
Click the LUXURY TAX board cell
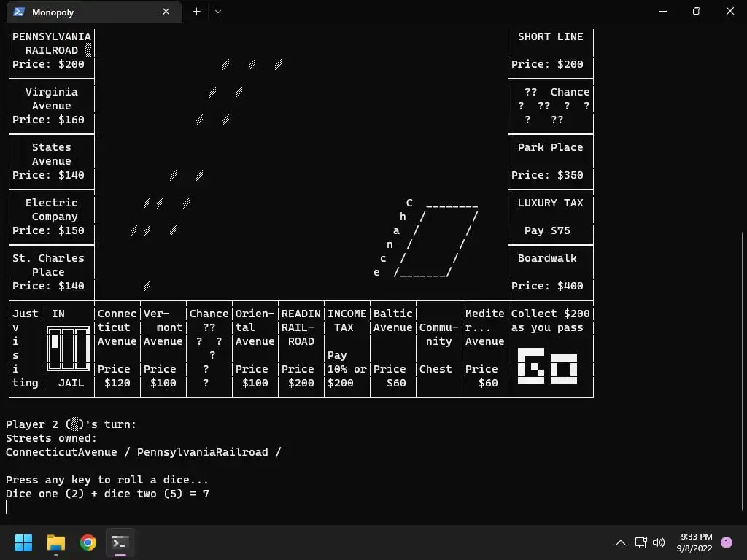pyautogui.click(x=551, y=216)
